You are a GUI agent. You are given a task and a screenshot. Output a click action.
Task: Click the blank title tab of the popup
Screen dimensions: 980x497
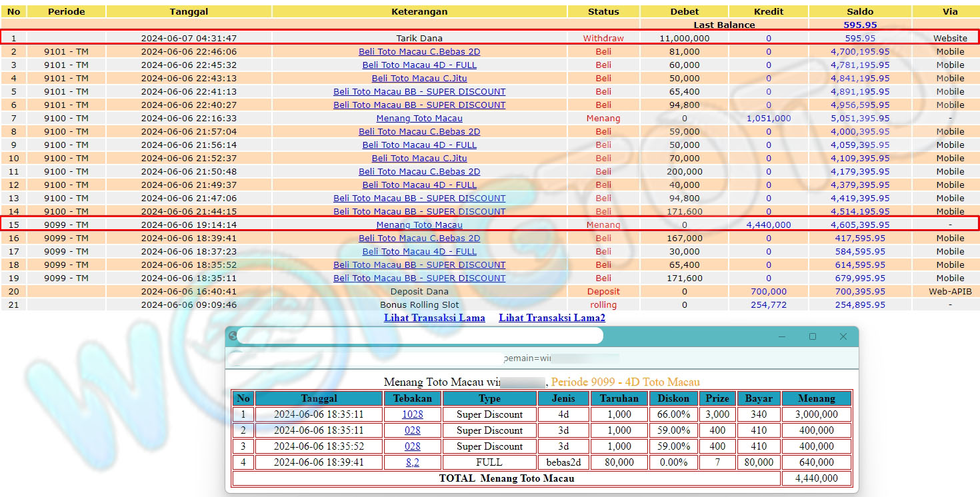pos(420,336)
